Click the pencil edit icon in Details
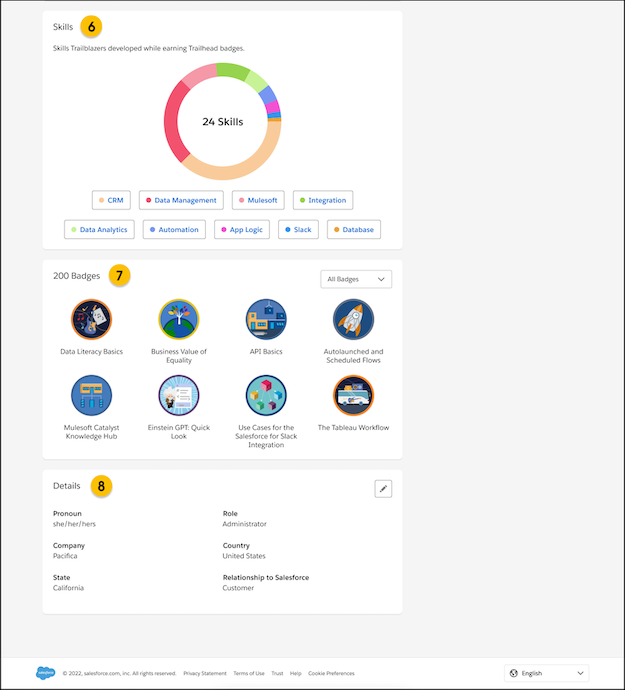Viewport: 625px width, 690px height. pos(383,488)
